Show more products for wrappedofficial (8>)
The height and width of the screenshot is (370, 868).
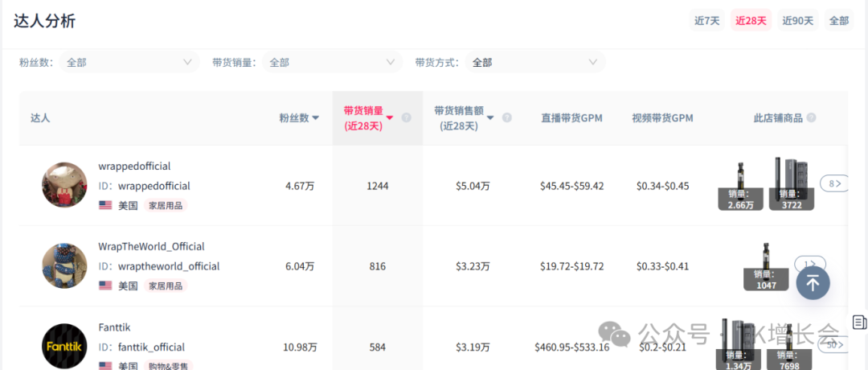pyautogui.click(x=834, y=183)
